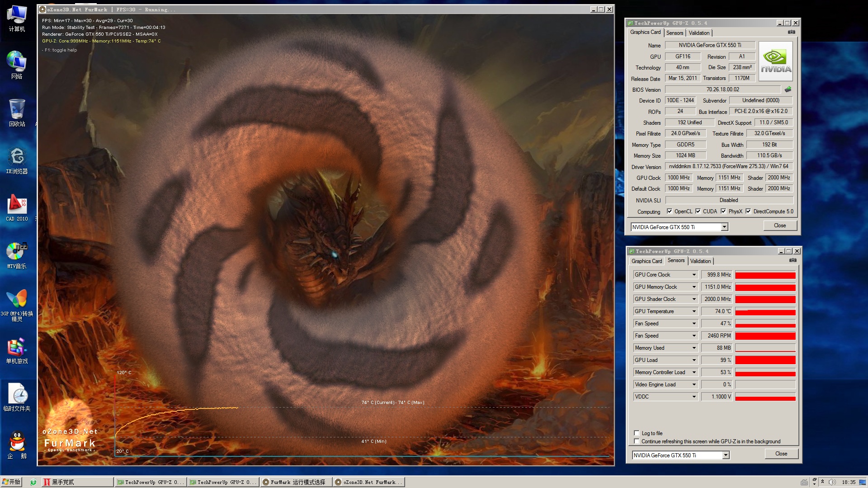Switch to Sensors tab in upper GPU-Z window
The width and height of the screenshot is (868, 488).
click(675, 33)
